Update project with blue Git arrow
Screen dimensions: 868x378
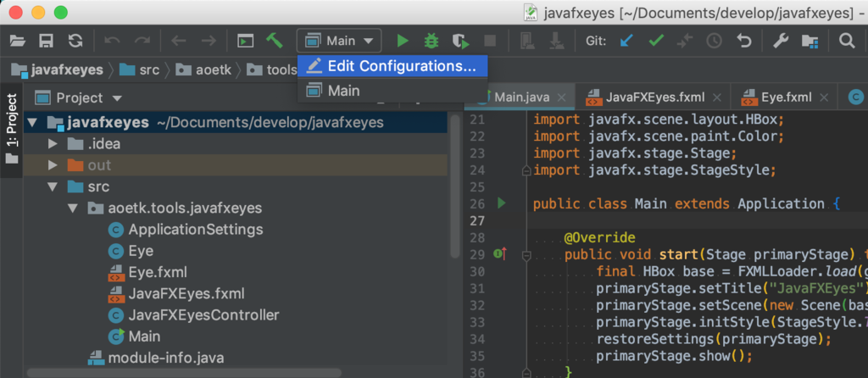(626, 41)
